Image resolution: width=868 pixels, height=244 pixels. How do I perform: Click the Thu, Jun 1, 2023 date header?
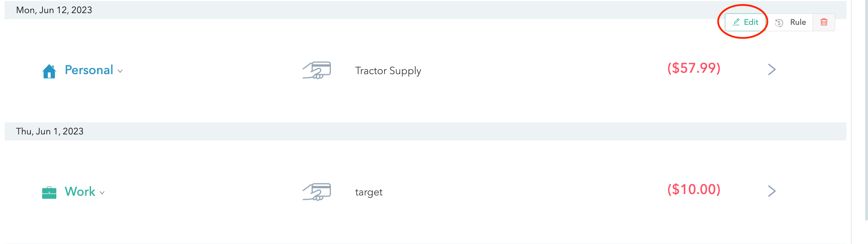coord(425,131)
